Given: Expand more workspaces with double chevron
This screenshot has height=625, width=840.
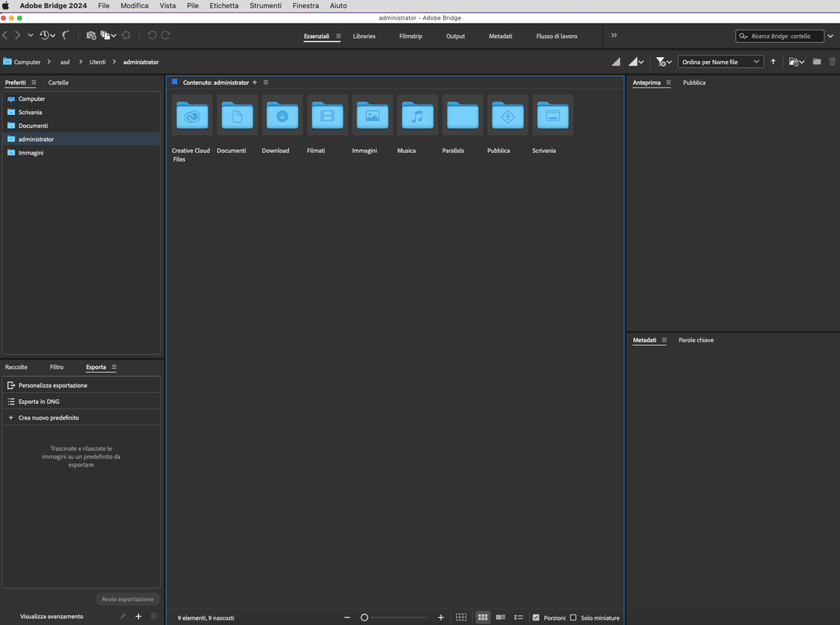Looking at the screenshot, I should click(614, 35).
